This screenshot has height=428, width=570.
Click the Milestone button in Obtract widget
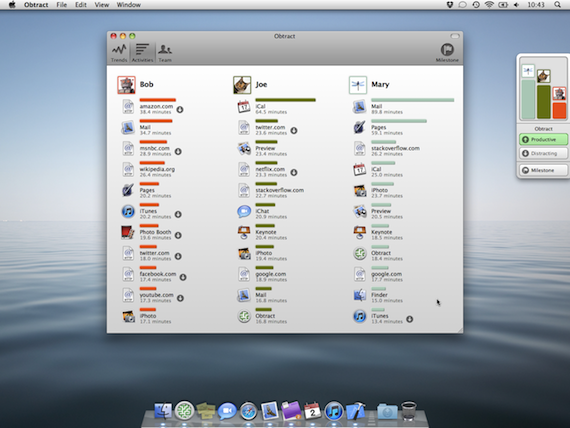(x=543, y=170)
